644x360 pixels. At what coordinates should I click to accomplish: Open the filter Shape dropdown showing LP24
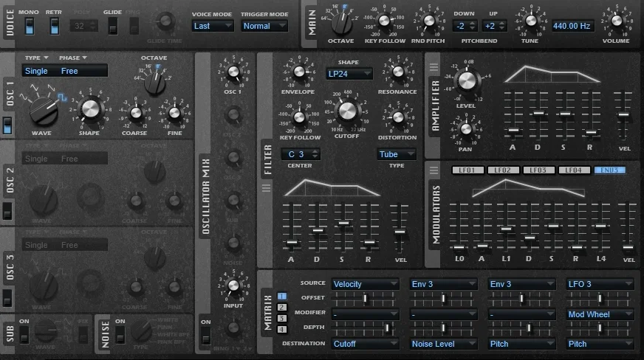[349, 73]
